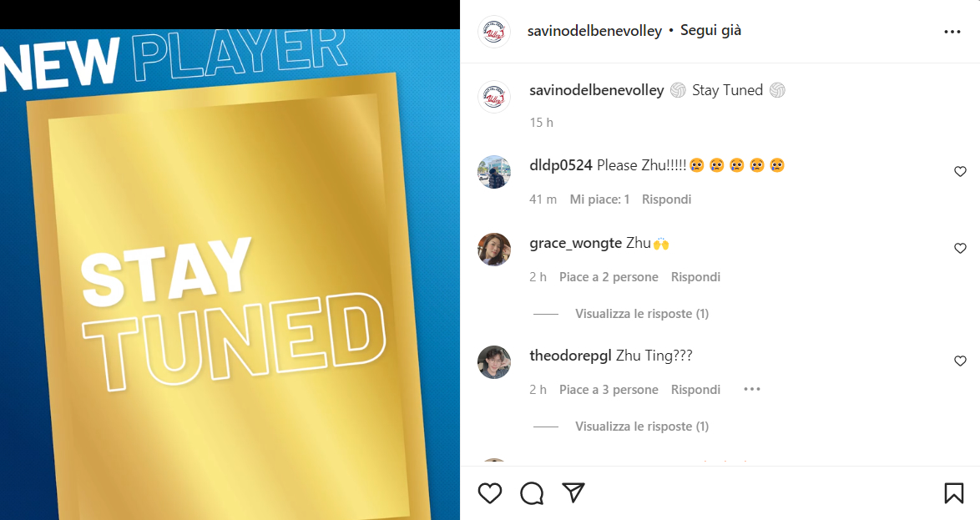Open savinodelbenevolley profile from header name

click(x=594, y=31)
